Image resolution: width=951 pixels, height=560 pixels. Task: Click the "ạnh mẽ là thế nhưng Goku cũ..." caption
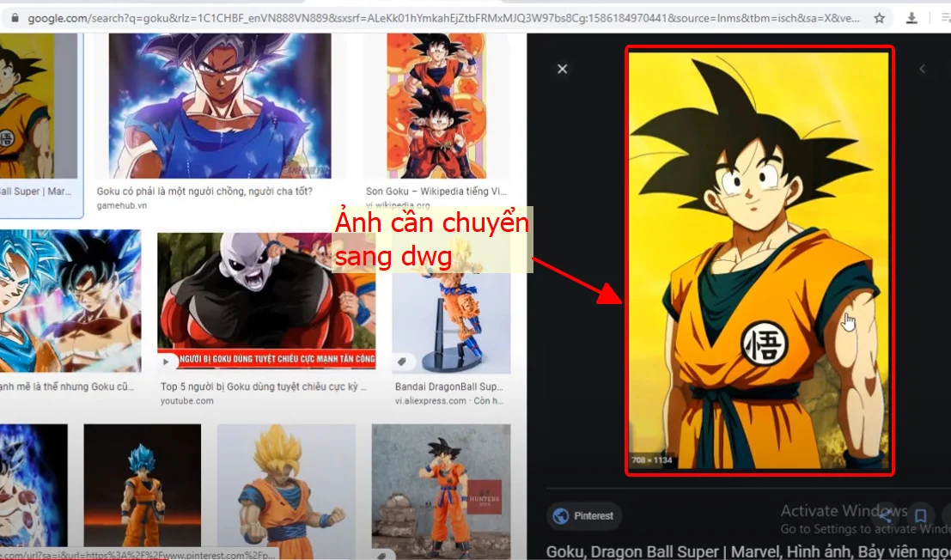(67, 387)
